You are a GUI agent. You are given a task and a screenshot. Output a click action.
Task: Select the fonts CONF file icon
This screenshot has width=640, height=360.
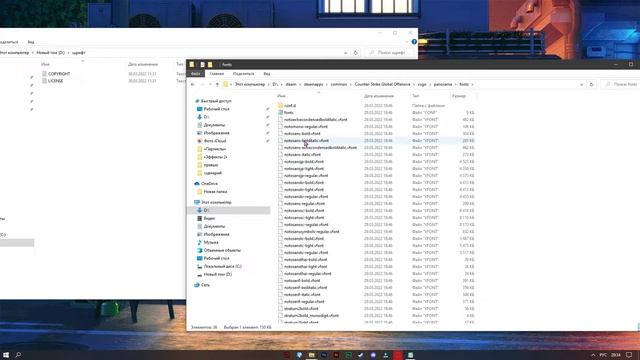pos(280,112)
